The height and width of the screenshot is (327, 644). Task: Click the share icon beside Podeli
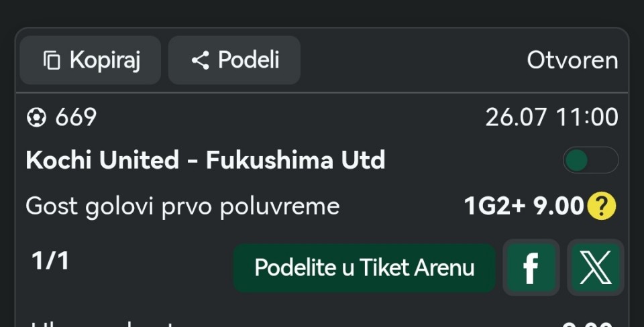tap(201, 60)
